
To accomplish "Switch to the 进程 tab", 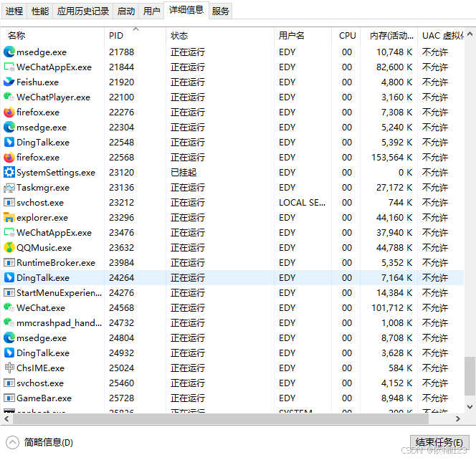I will point(14,11).
